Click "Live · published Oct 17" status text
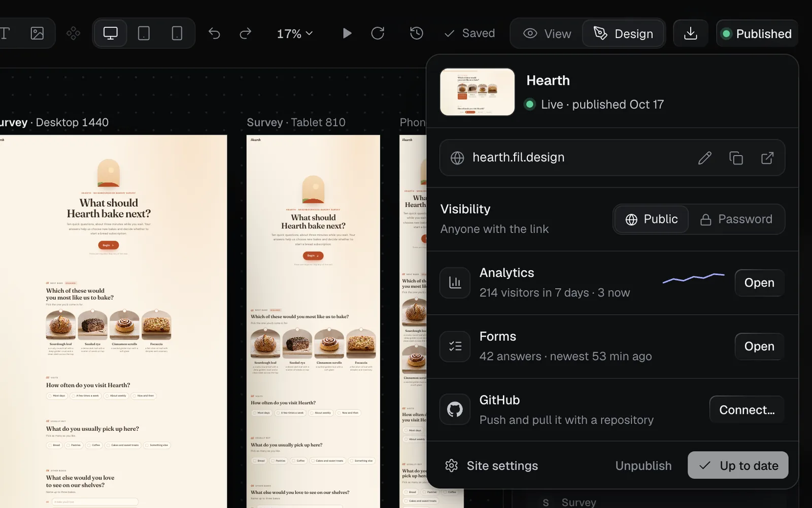The image size is (812, 508). coord(602,105)
